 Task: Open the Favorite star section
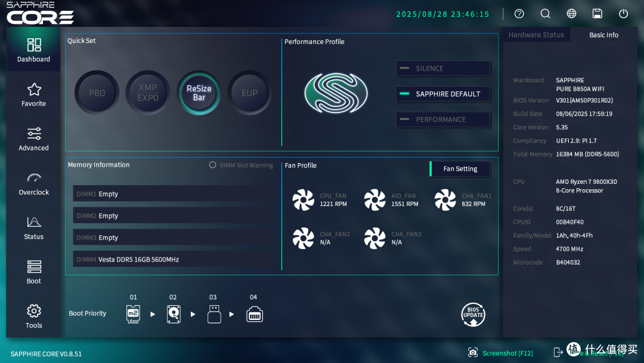click(33, 95)
